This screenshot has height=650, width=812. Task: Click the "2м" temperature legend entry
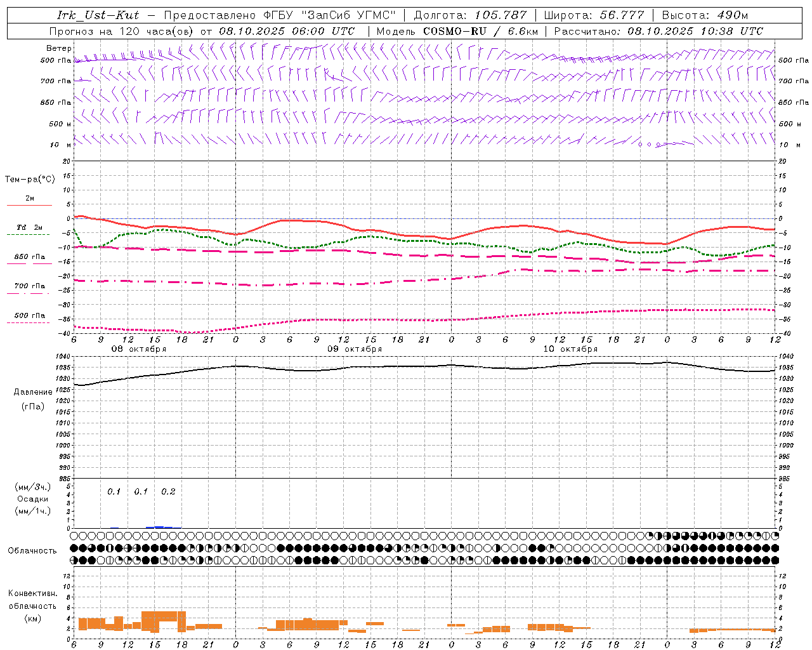(30, 199)
